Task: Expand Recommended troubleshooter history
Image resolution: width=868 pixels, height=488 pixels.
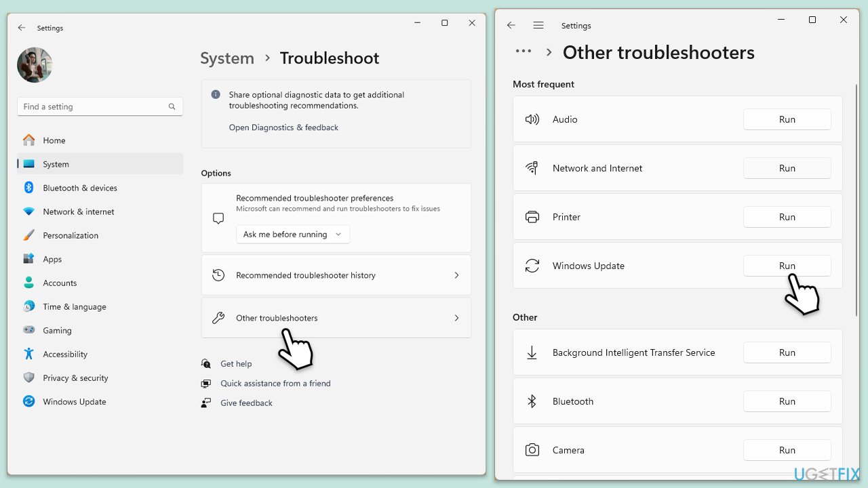Action: [336, 275]
